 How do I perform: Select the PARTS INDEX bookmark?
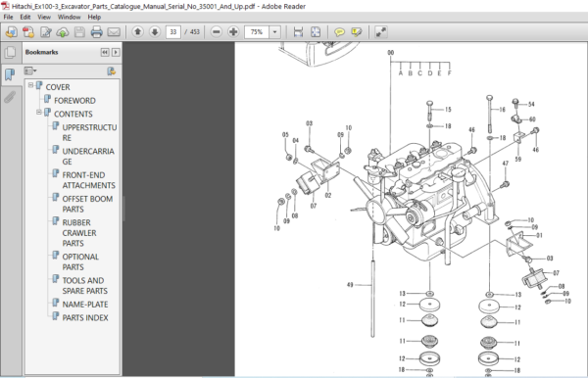click(85, 317)
